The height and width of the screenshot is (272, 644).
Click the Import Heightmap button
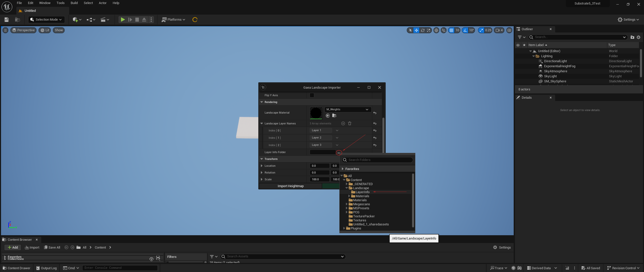(291, 186)
